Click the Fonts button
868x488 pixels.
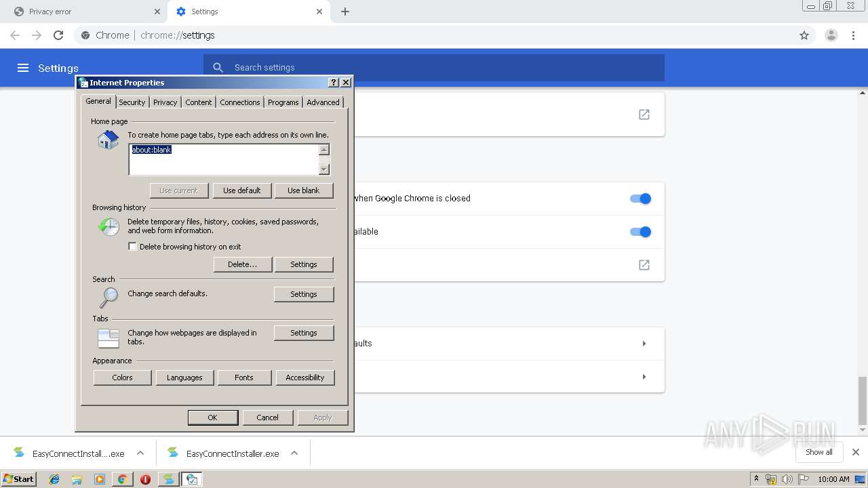(244, 378)
